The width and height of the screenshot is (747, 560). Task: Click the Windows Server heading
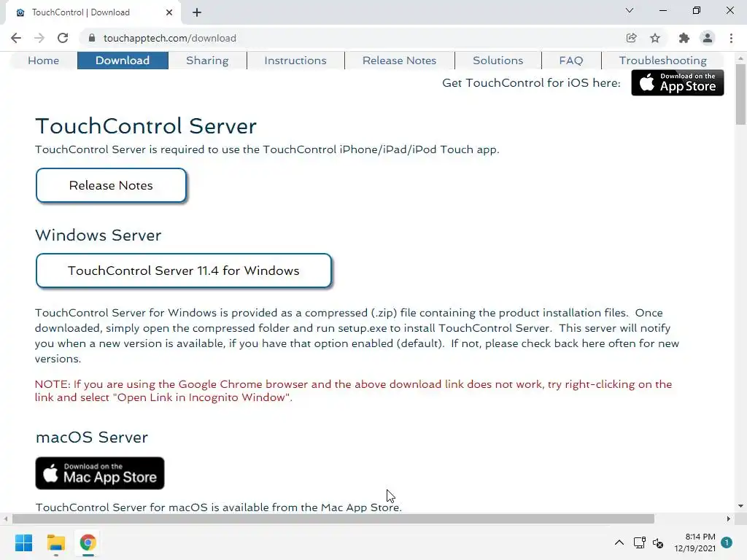pyautogui.click(x=98, y=236)
